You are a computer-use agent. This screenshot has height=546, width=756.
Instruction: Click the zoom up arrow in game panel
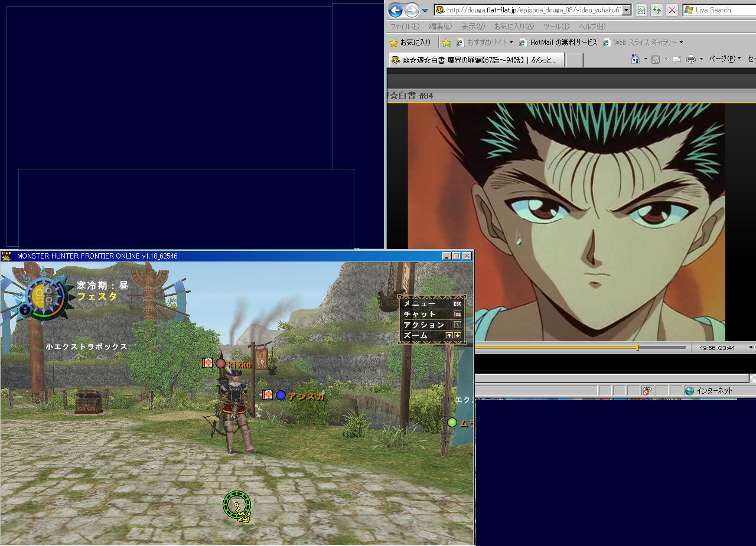449,335
